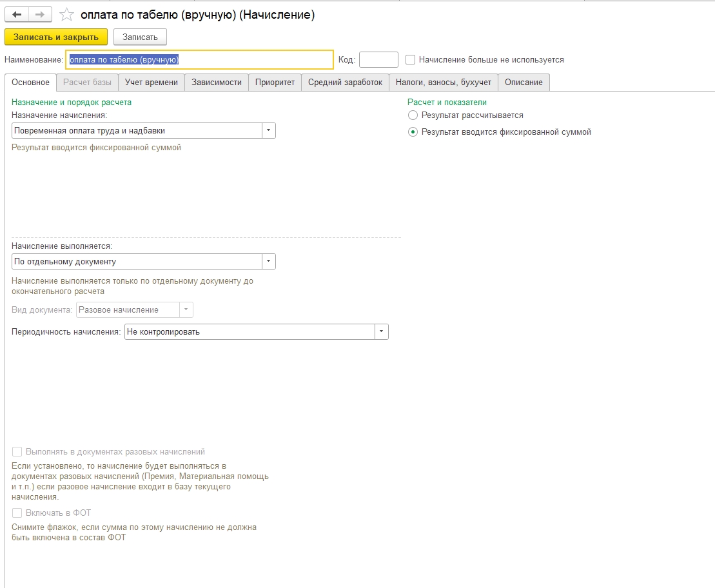Viewport: 715px width, 588px height.
Task: Click the back navigation arrow
Action: (17, 14)
